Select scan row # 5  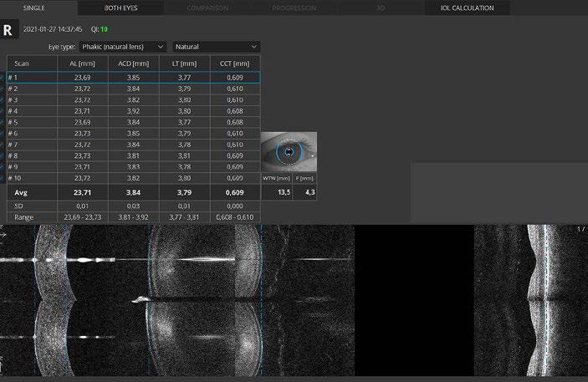pyautogui.click(x=134, y=122)
